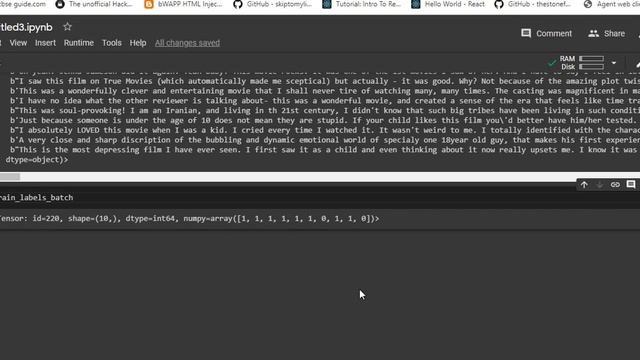Image resolution: width=640 pixels, height=360 pixels.
Task: Click the 'This is the most depressing film' line
Action: click(x=325, y=150)
